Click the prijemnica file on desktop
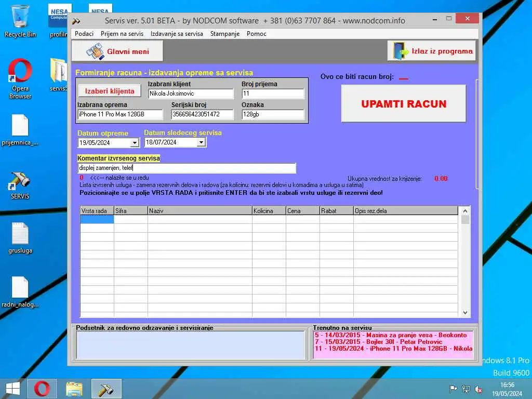532x399 pixels. (20, 130)
